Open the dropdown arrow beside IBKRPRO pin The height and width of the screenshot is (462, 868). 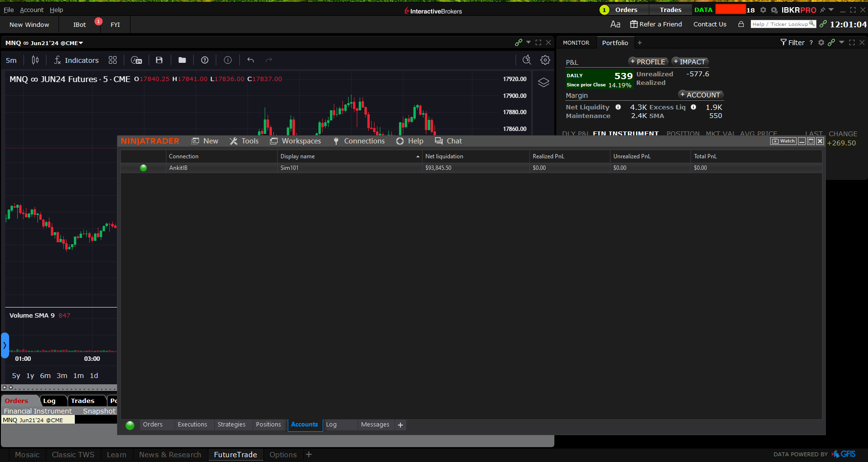(x=831, y=10)
